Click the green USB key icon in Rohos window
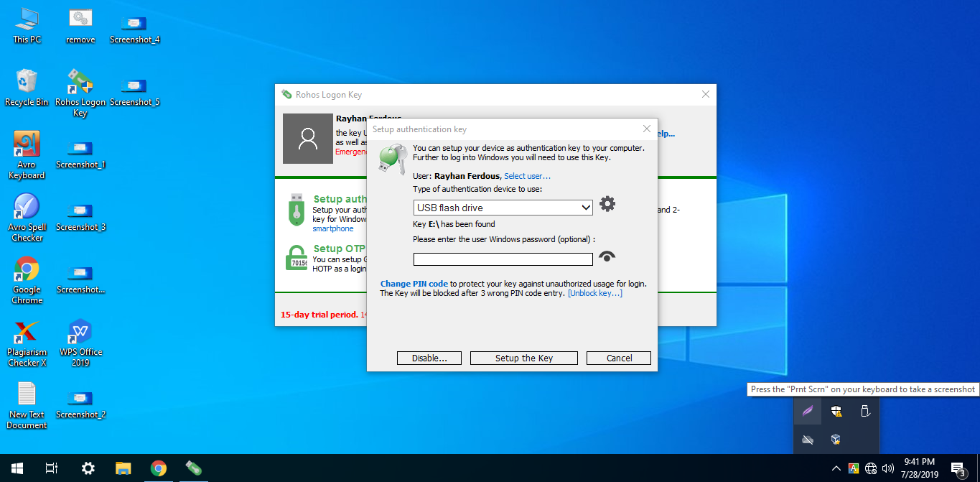The image size is (980, 482). tap(296, 210)
